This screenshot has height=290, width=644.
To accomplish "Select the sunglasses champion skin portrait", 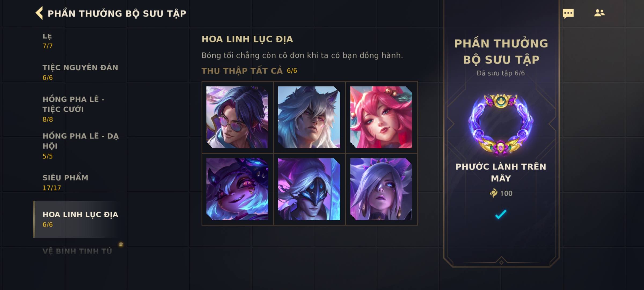I will pos(237,117).
